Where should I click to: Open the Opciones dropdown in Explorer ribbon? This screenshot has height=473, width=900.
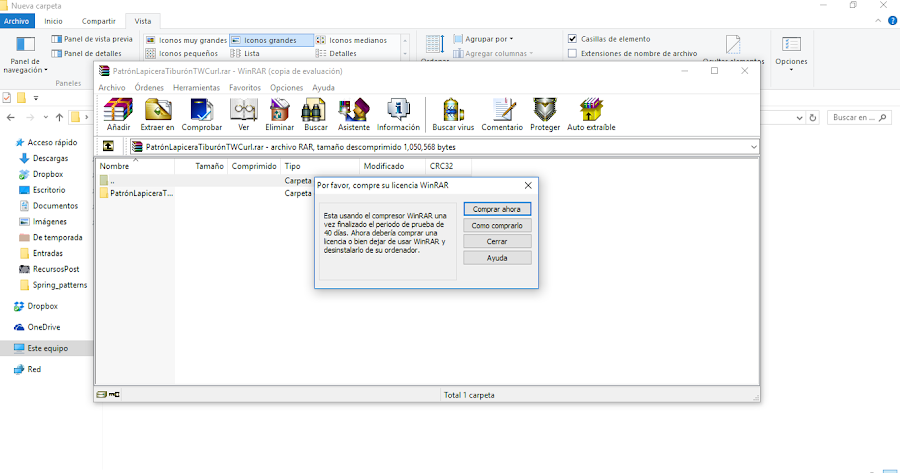point(791,54)
